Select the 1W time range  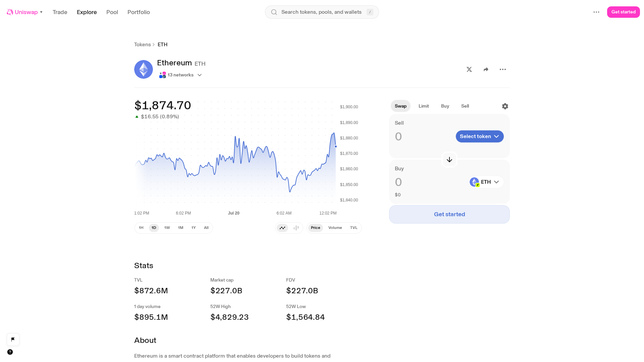[x=167, y=228]
